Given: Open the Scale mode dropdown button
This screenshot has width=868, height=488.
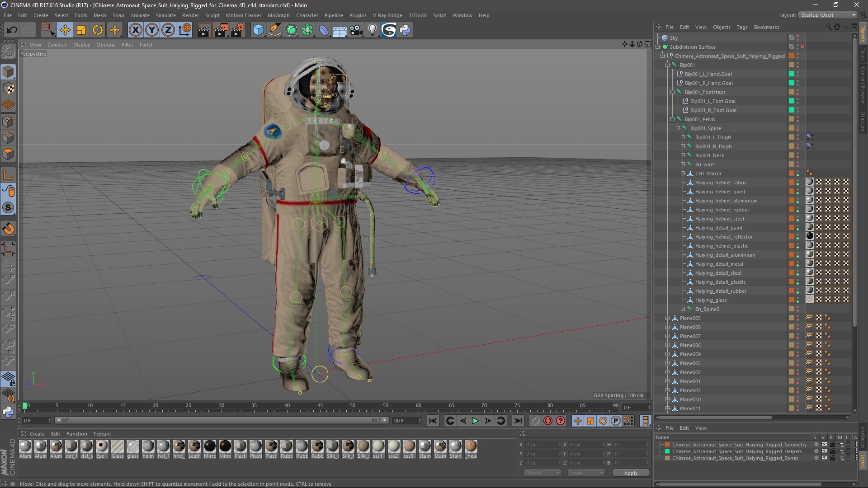Looking at the screenshot, I should 586,473.
